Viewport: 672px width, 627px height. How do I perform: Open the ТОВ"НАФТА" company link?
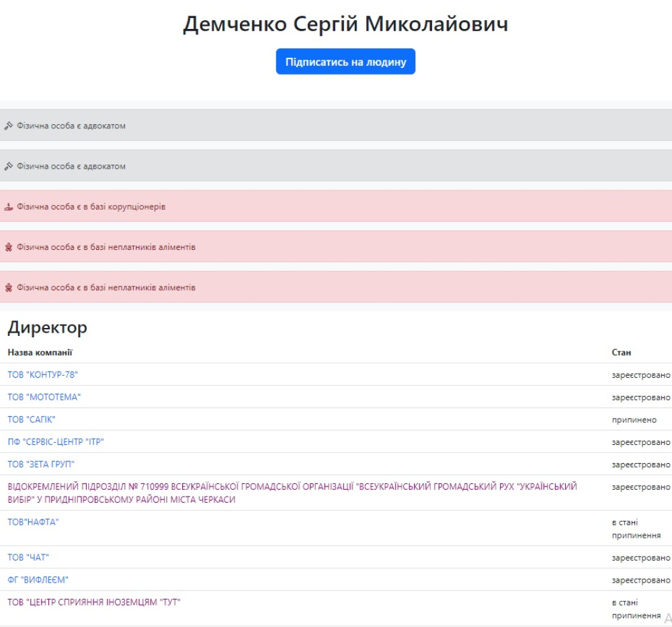tap(33, 522)
